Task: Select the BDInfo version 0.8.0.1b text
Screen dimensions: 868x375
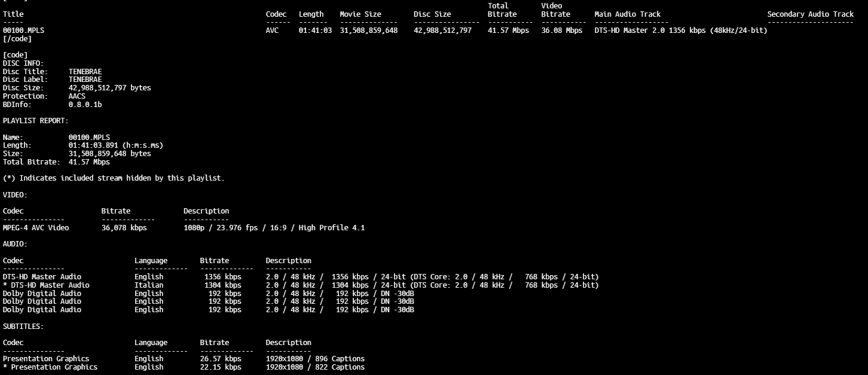Action: coord(85,105)
